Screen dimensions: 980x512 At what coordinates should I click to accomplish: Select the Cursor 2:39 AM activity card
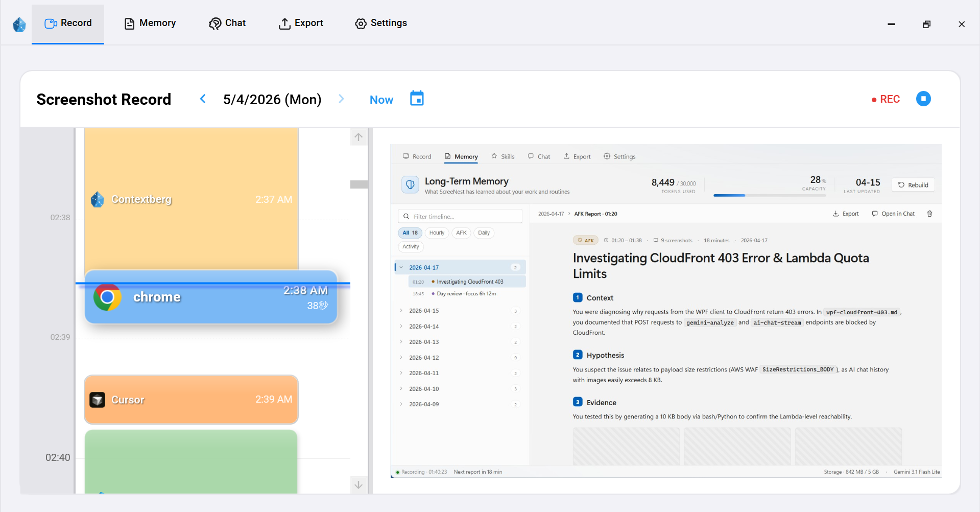(191, 400)
